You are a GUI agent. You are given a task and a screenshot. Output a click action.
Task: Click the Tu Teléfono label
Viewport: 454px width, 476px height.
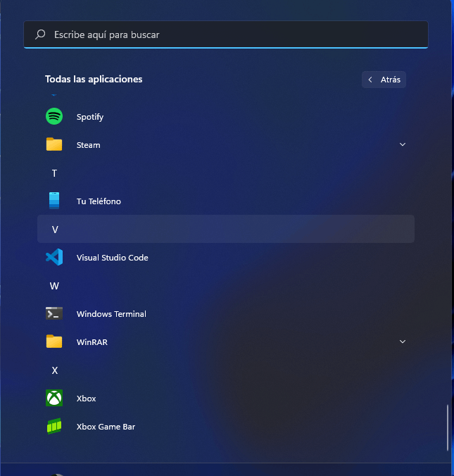point(99,201)
